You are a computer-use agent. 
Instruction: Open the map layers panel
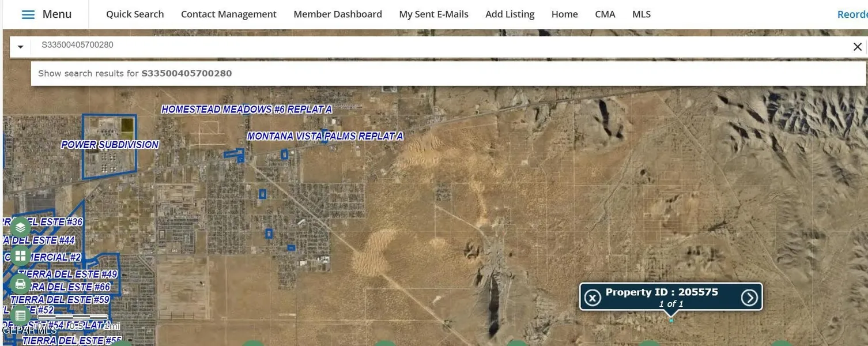tap(20, 228)
